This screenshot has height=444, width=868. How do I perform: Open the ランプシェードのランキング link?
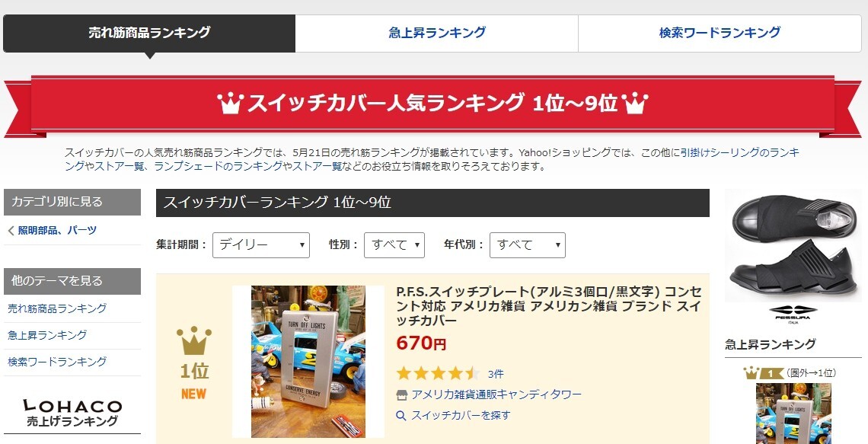(218, 166)
